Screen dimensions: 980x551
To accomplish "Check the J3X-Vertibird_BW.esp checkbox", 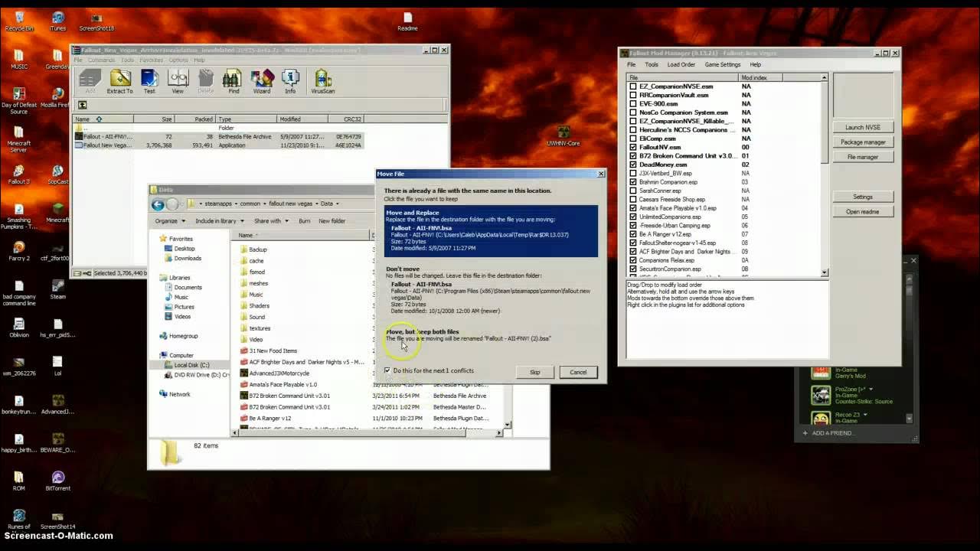I will [x=633, y=173].
